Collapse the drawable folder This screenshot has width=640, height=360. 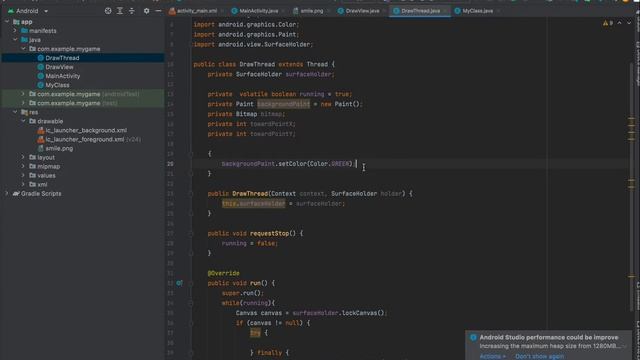(x=23, y=121)
